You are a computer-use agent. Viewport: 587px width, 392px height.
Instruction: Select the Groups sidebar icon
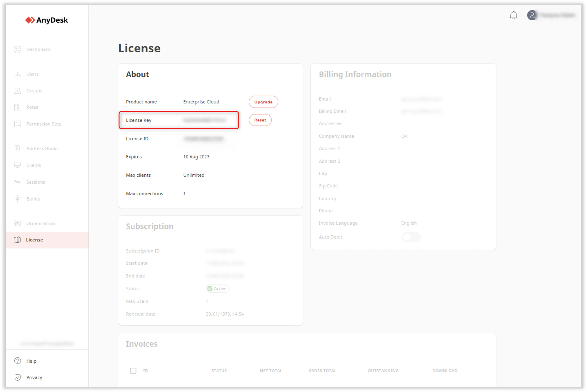pyautogui.click(x=17, y=90)
